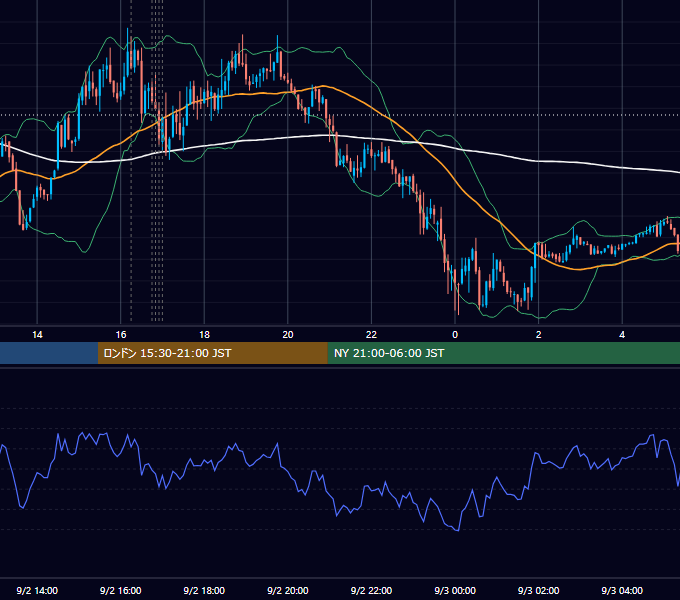Click the '22' hour label on chart axis
680x600 pixels.
(x=371, y=335)
